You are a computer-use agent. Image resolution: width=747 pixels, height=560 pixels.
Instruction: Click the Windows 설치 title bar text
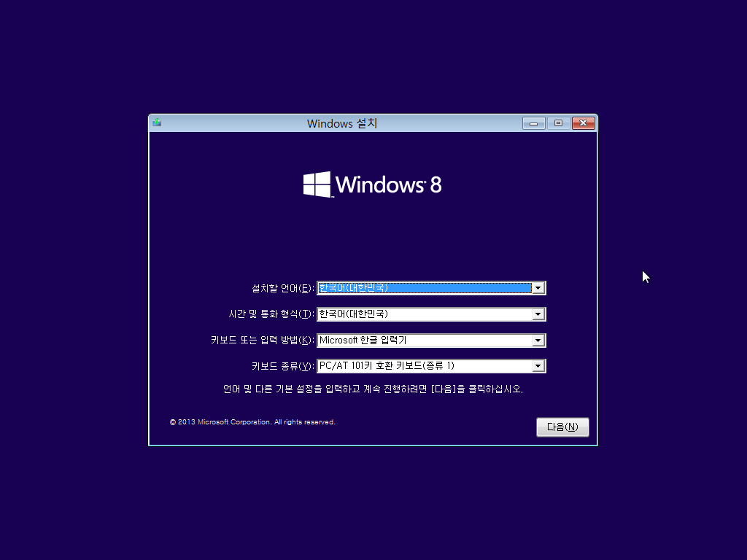click(x=342, y=123)
